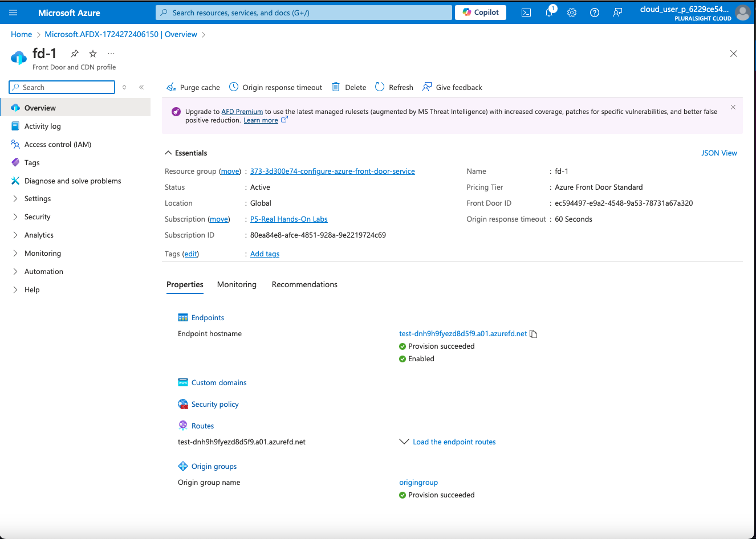Click the Custom domains section icon

183,382
